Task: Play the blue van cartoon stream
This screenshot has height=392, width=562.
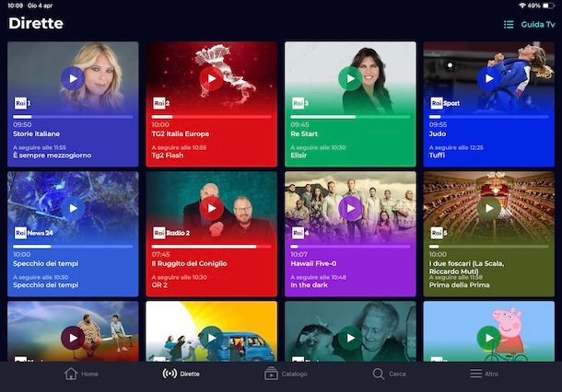Action: click(x=212, y=338)
